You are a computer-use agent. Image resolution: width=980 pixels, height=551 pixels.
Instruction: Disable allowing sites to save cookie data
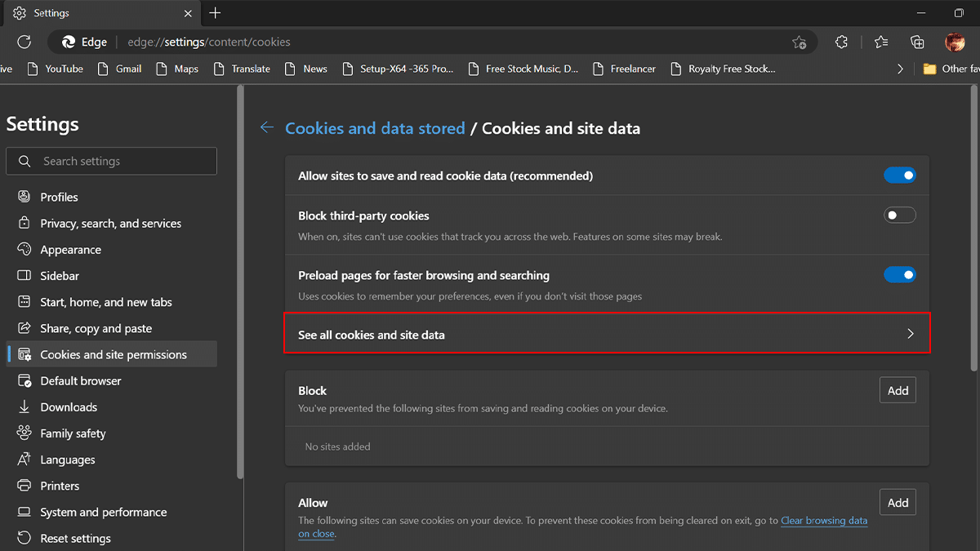tap(900, 175)
